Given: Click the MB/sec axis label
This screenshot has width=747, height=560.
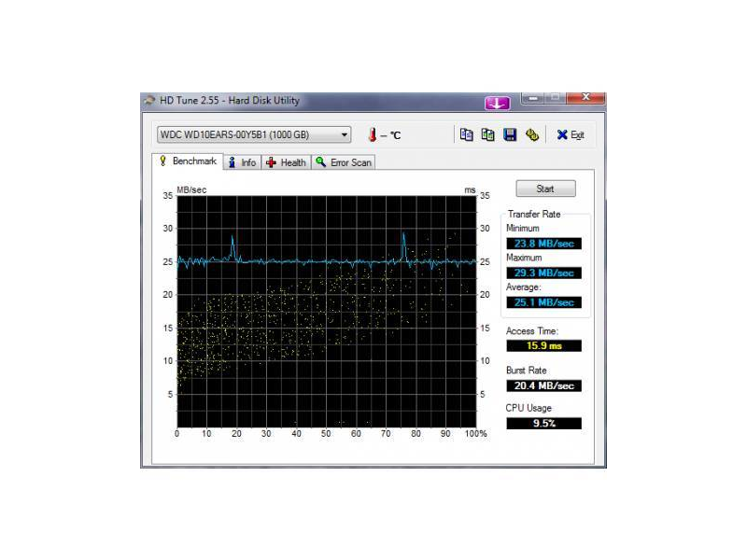Looking at the screenshot, I should pos(191,190).
